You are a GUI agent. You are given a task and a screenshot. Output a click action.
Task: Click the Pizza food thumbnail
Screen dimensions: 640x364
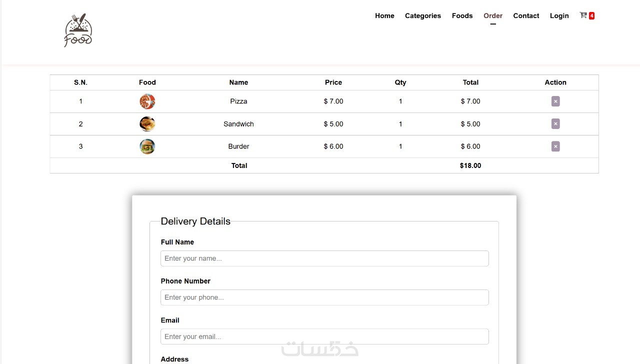(x=147, y=101)
